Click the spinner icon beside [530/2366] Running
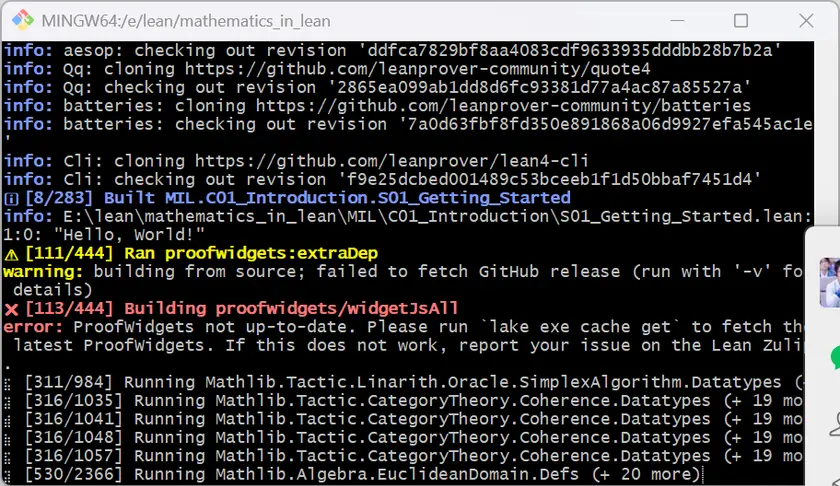 click(x=9, y=474)
